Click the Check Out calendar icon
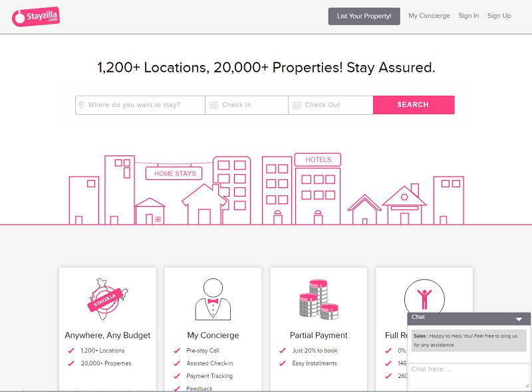The height and width of the screenshot is (392, 532). coord(297,105)
